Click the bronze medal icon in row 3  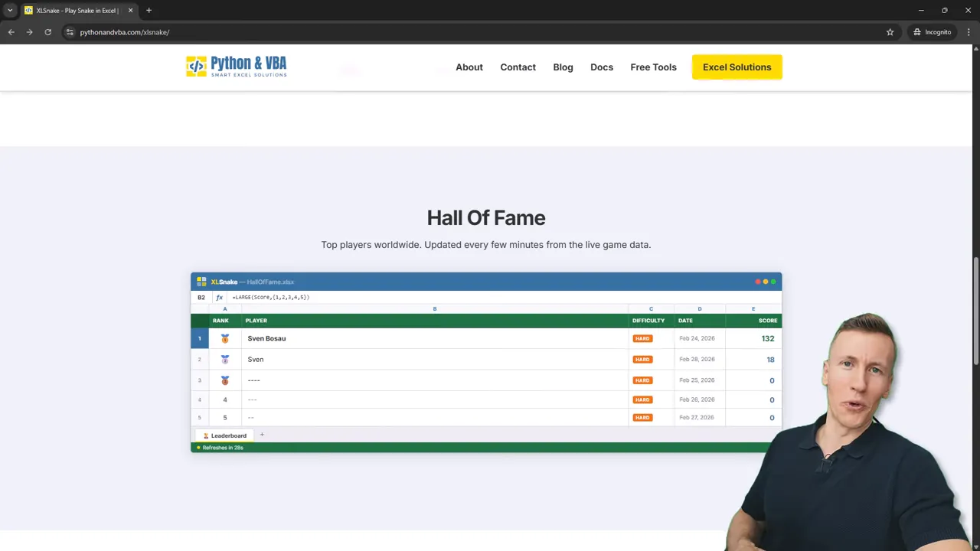coord(225,380)
